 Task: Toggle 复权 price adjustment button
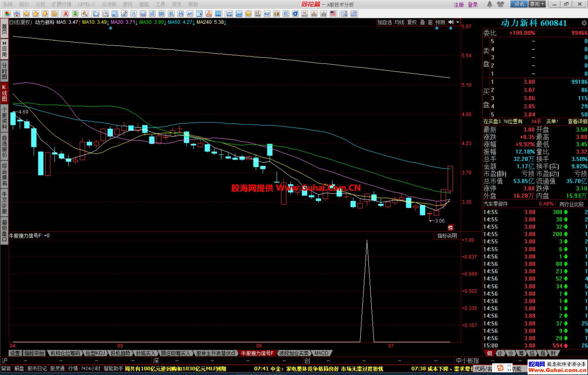(412, 22)
